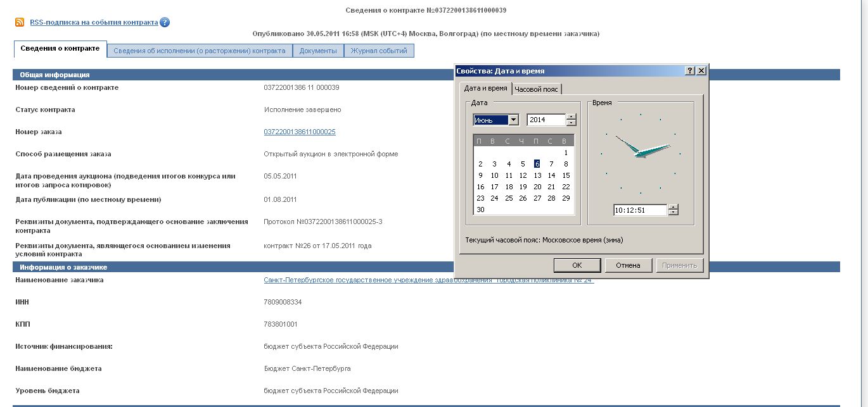Open Сведения об исполнении (о расторжении) контракта tab
The height and width of the screenshot is (407, 868).
(200, 51)
